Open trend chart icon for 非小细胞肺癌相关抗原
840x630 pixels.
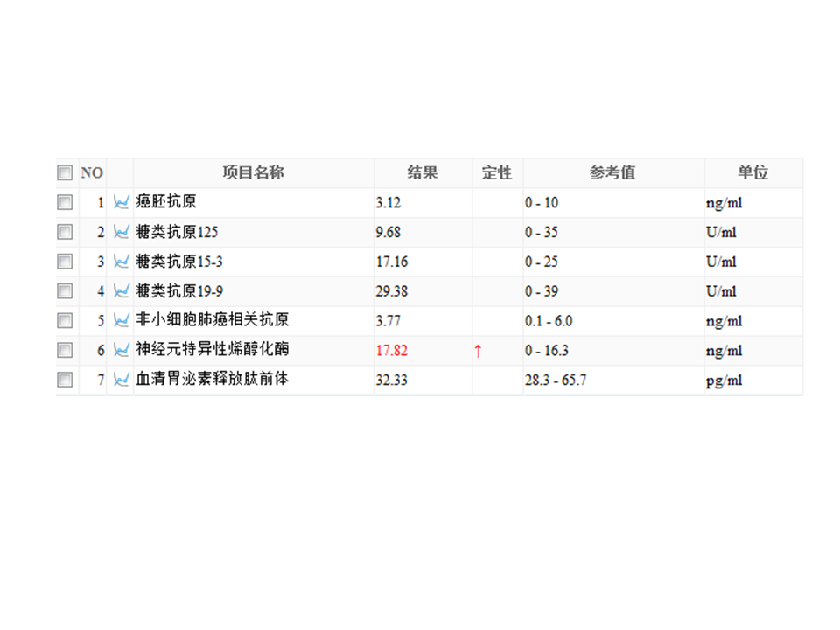pyautogui.click(x=122, y=320)
